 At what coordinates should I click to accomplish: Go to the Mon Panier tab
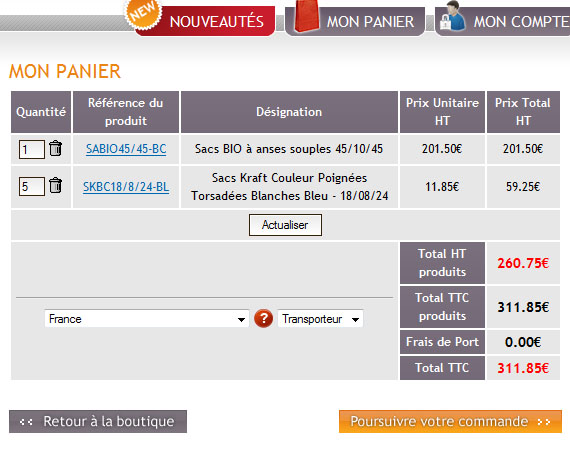point(370,22)
